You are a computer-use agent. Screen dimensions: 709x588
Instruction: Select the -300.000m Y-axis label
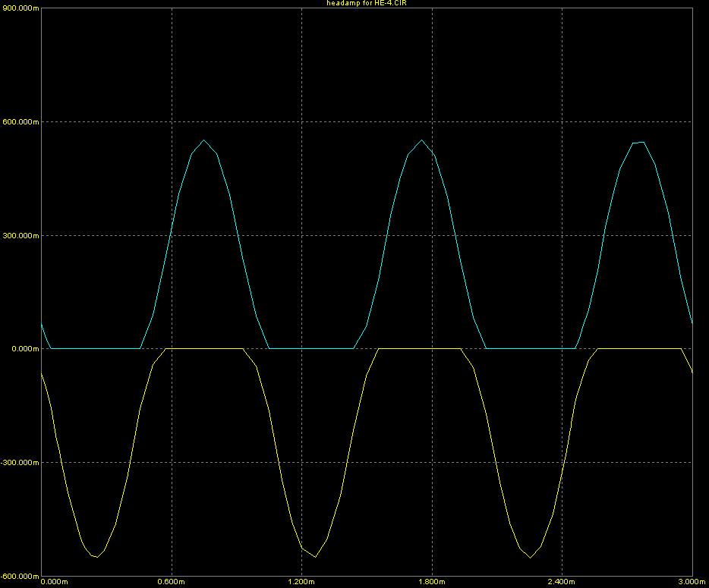[20, 462]
